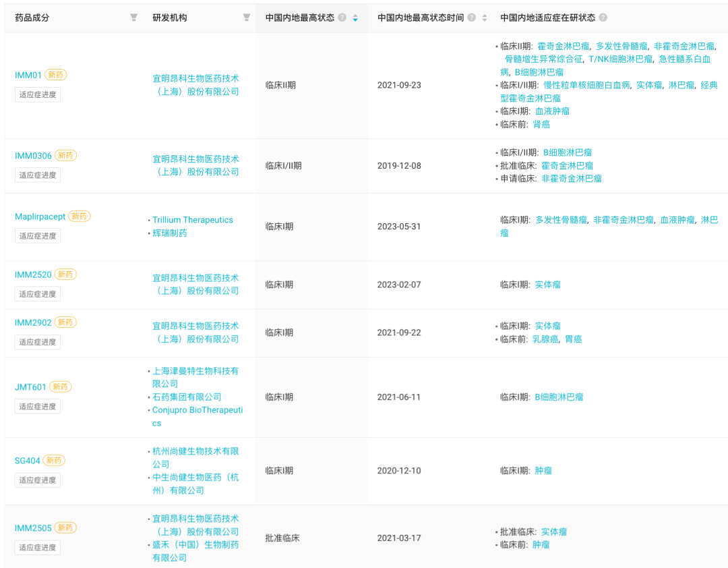Viewport: 728px width, 568px height.
Task: Open 辉瑞制药 organization link
Action: pos(169,233)
